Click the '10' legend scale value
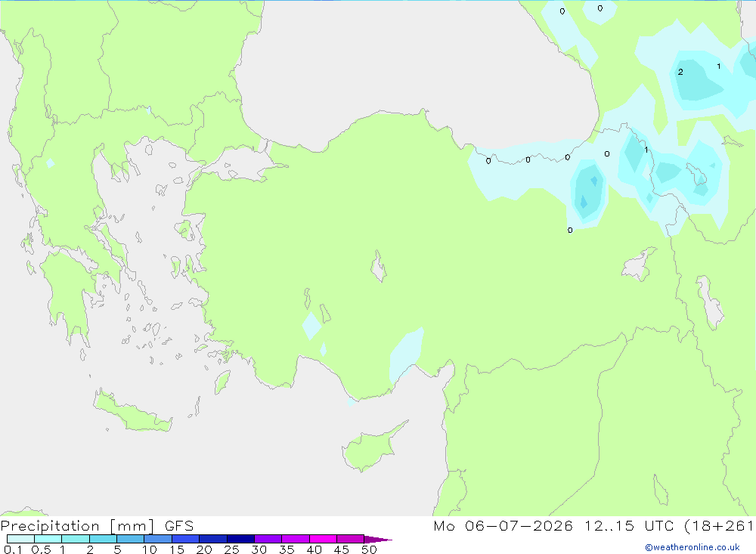756x554 pixels. tap(150, 549)
